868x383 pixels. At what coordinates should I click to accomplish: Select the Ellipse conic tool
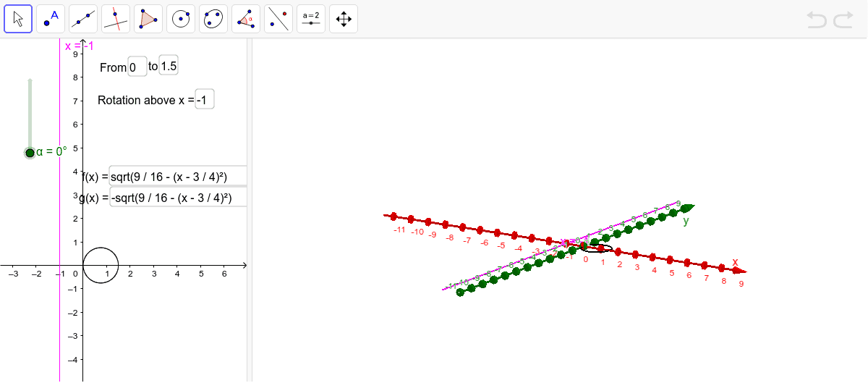[213, 19]
